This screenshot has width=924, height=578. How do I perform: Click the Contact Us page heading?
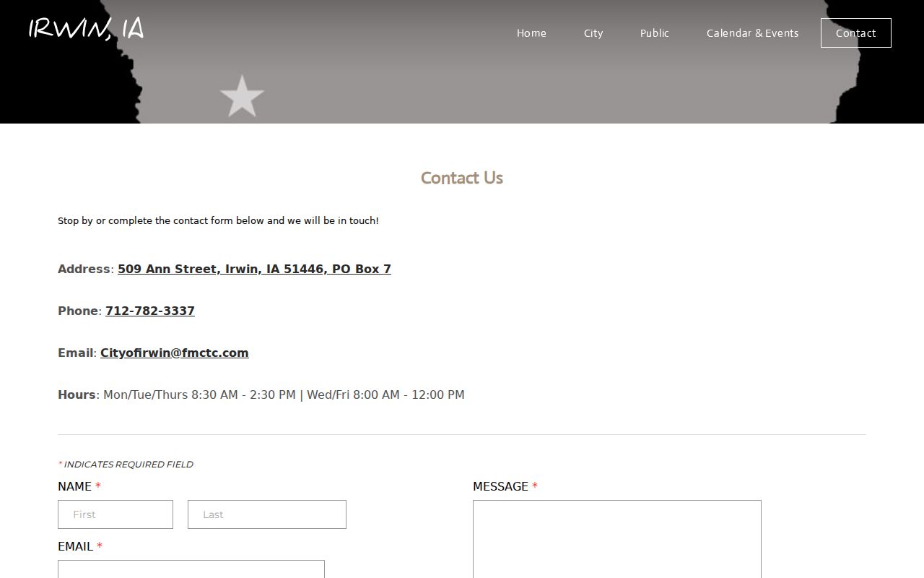[x=462, y=178]
